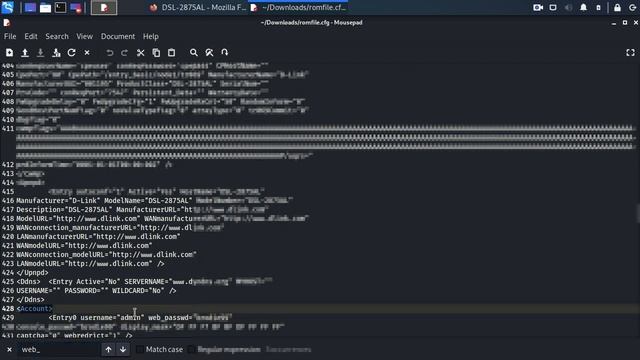Open the Edit menu
Screen dimensions: 640x360
[x=31, y=36]
